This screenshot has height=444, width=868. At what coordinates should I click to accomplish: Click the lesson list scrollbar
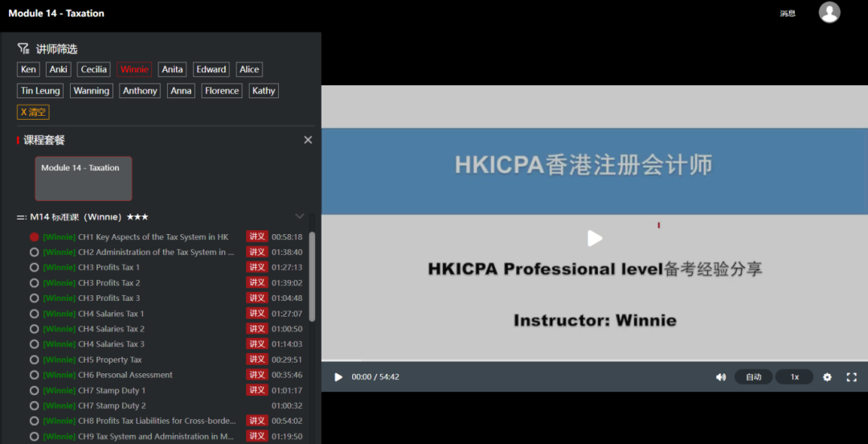tap(312, 277)
